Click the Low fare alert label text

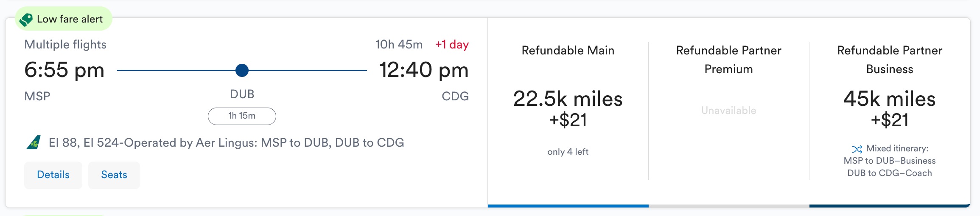pos(70,19)
